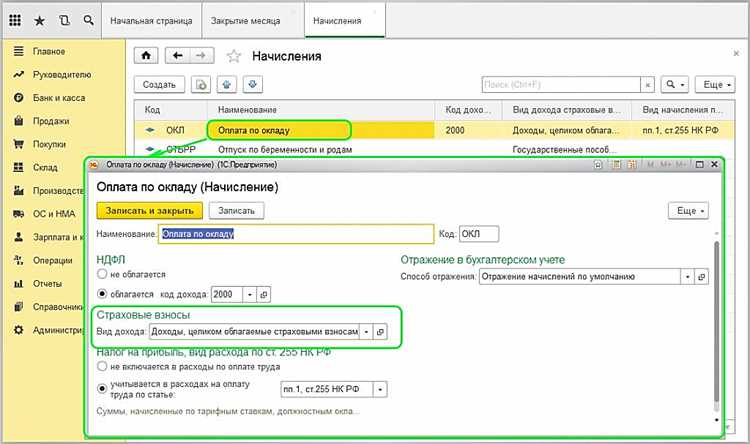Sort by Наименование column header
This screenshot has width=750, height=444.
(321, 110)
